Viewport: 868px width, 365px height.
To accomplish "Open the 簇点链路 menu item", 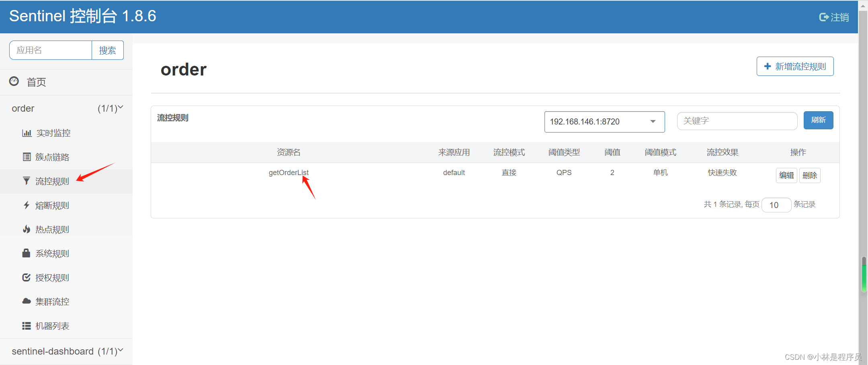I will (x=66, y=157).
